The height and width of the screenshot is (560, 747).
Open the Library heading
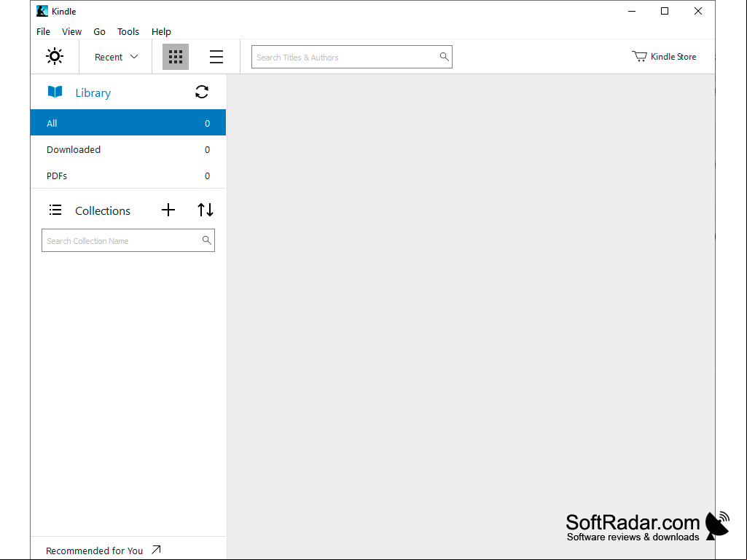point(93,93)
